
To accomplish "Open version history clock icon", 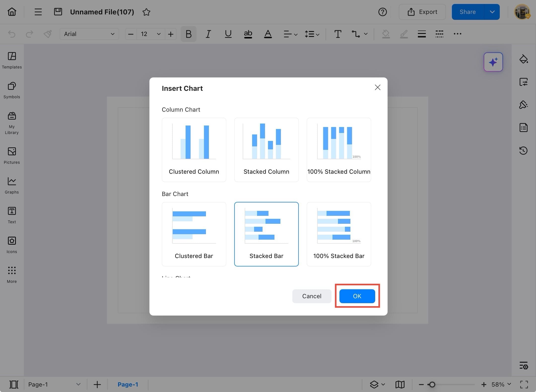I will [523, 150].
